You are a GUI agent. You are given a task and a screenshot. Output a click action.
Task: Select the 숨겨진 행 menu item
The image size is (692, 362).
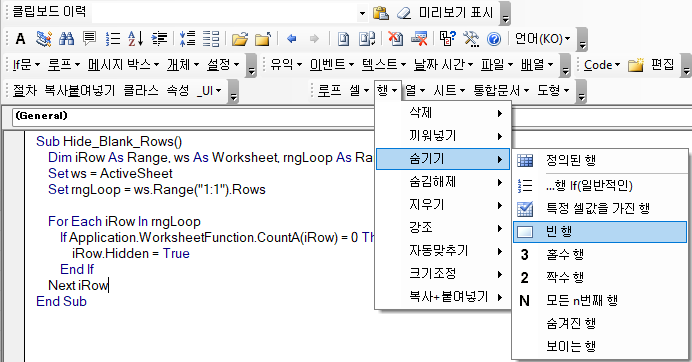pos(600,323)
